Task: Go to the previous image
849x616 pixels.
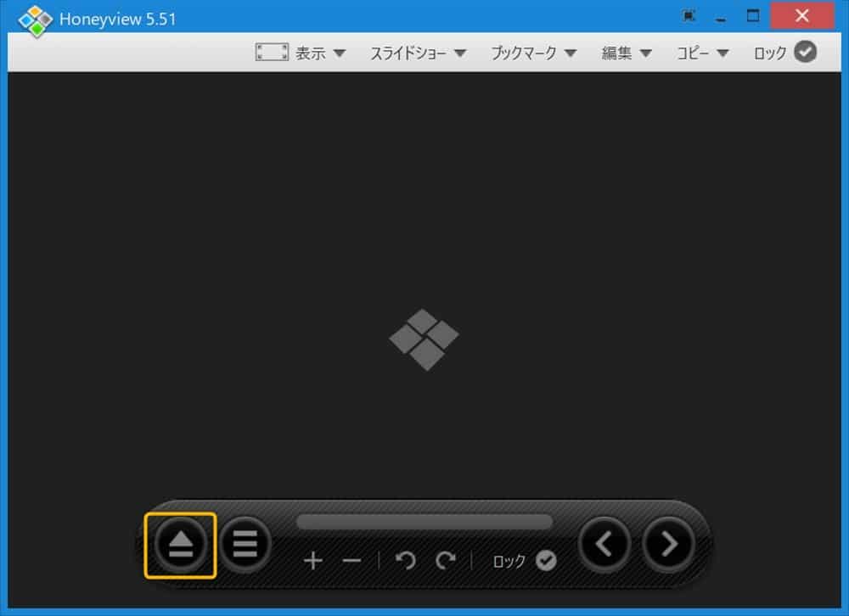Action: point(604,543)
